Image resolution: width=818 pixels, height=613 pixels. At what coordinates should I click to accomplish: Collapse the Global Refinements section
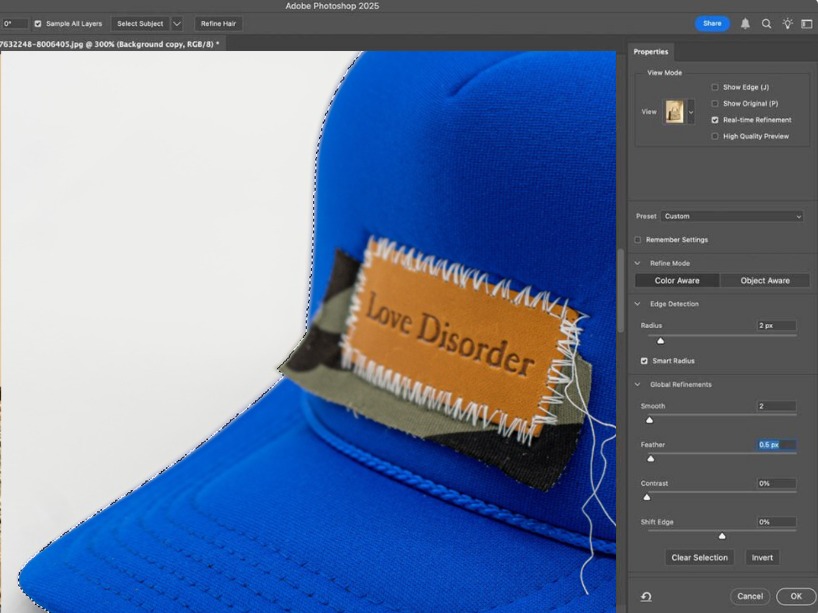click(638, 385)
